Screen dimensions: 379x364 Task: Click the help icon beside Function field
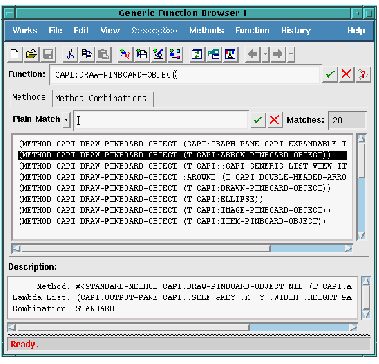click(x=363, y=74)
